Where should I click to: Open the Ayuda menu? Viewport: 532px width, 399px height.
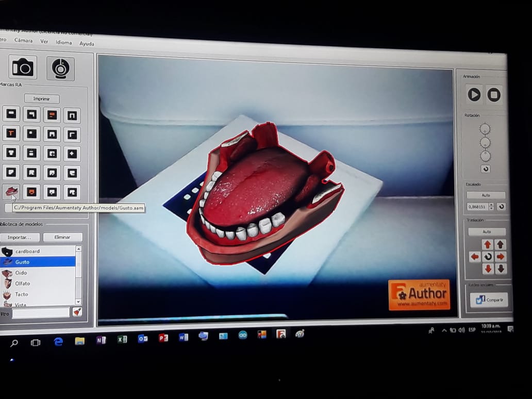coord(87,43)
